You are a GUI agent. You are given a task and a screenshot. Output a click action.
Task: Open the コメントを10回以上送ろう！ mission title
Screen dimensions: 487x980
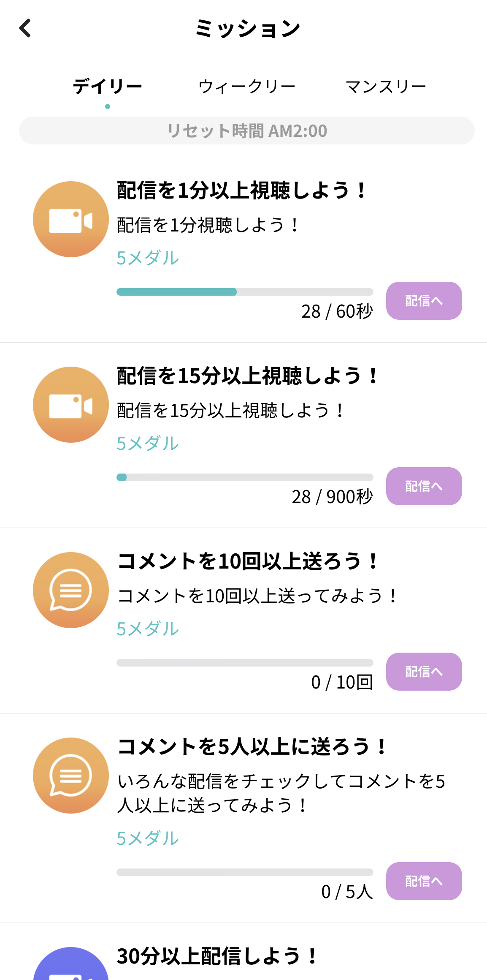pos(248,561)
